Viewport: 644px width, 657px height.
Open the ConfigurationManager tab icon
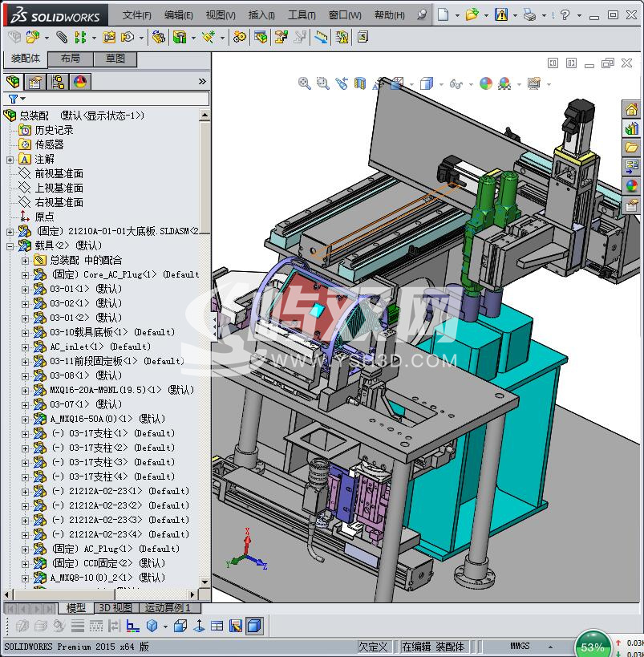coord(58,81)
